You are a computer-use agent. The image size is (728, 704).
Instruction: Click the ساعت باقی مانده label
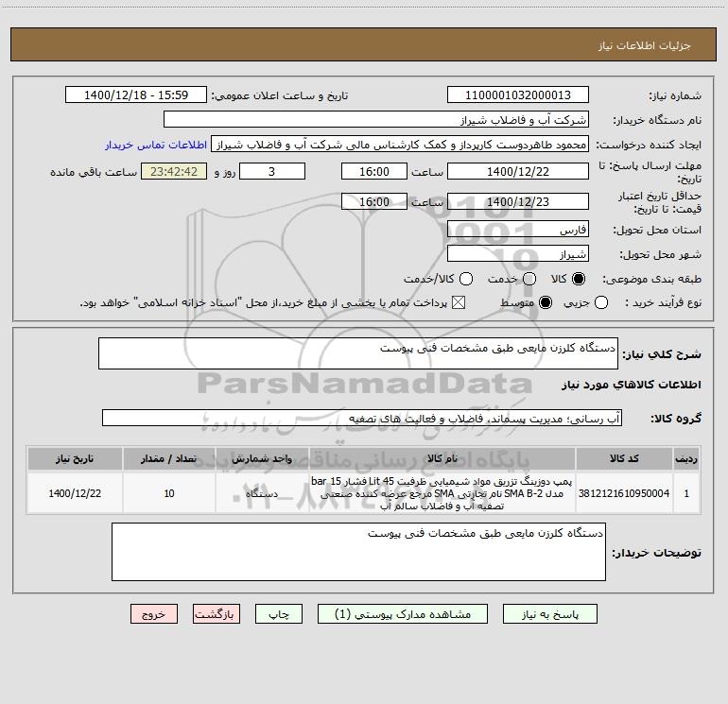click(94, 172)
